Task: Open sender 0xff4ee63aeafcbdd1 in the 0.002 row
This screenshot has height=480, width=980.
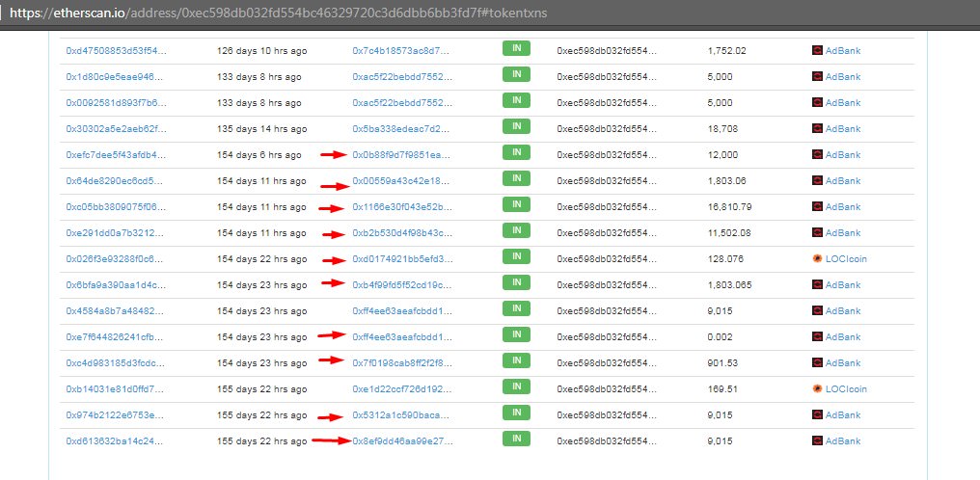Action: [402, 337]
